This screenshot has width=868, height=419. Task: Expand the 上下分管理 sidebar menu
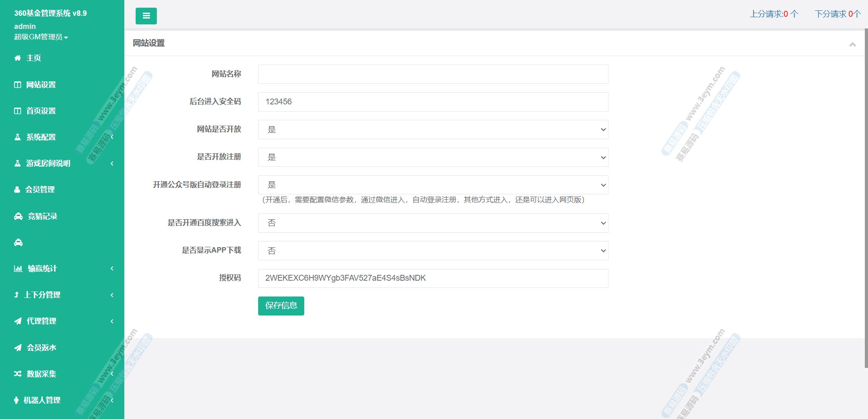pos(42,295)
